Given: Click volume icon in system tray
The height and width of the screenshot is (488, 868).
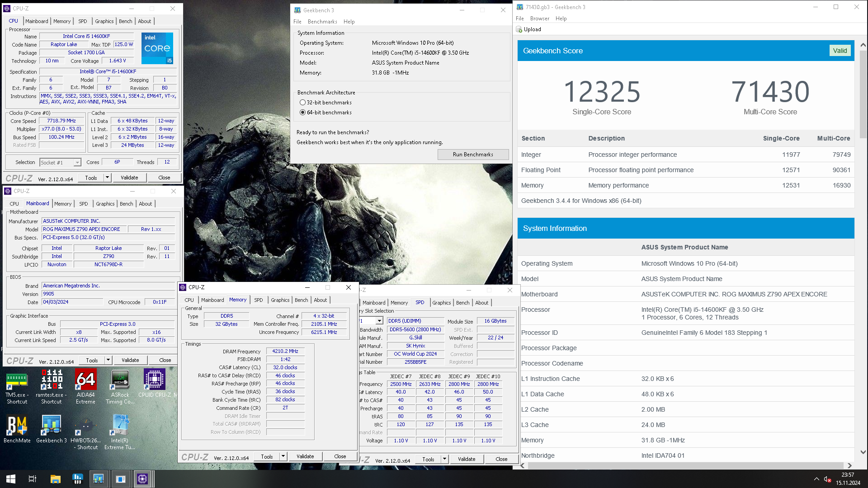Looking at the screenshot, I should [x=827, y=479].
